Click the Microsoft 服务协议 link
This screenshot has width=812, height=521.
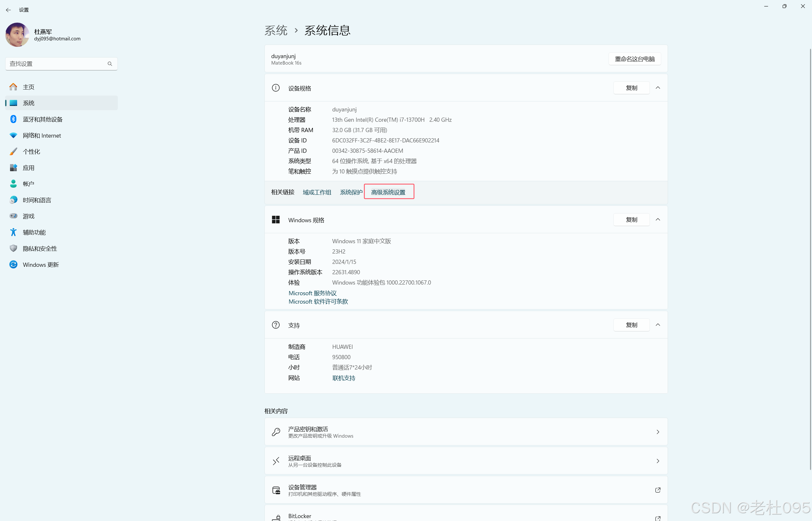tap(313, 293)
